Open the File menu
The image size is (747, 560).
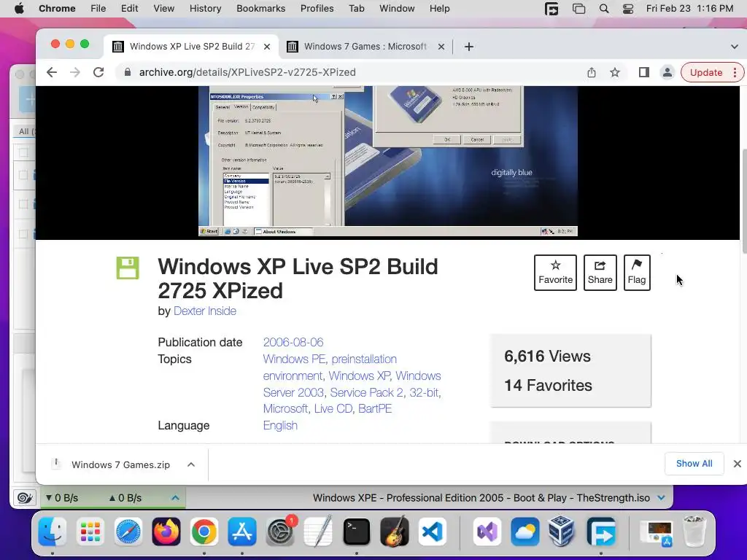pos(98,9)
